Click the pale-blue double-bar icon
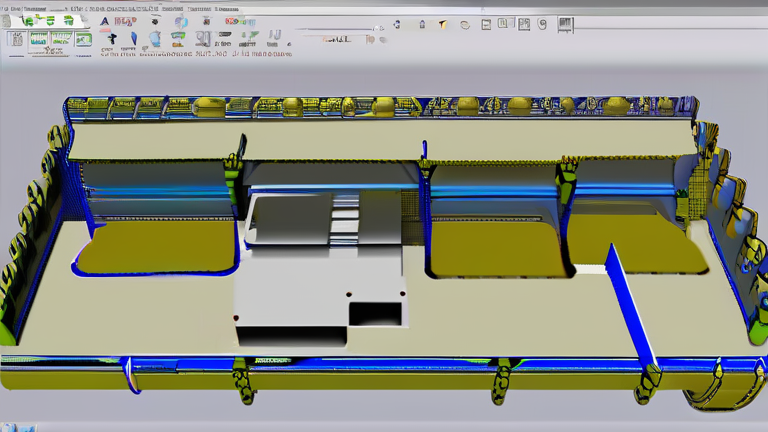768x432 pixels. point(275,35)
